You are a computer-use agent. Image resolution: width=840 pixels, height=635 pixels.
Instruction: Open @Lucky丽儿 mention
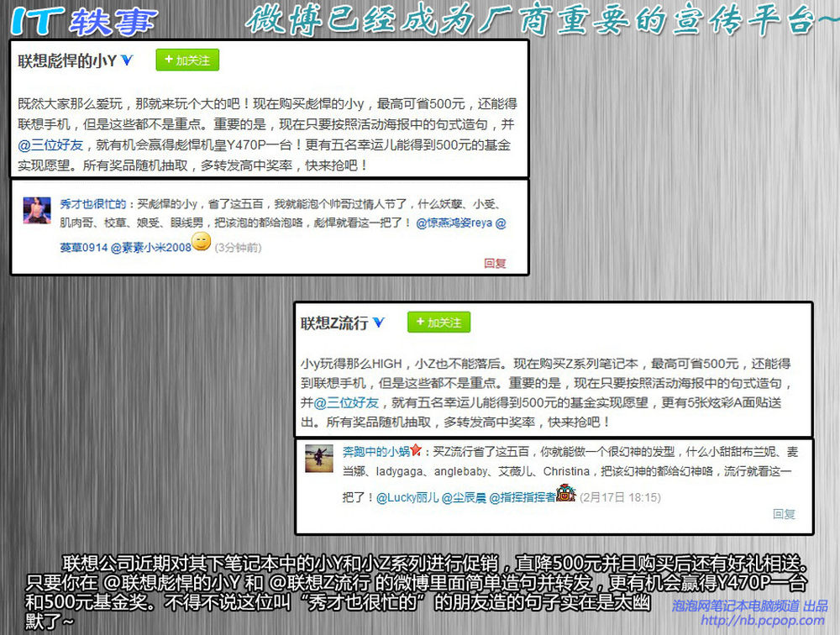407,498
